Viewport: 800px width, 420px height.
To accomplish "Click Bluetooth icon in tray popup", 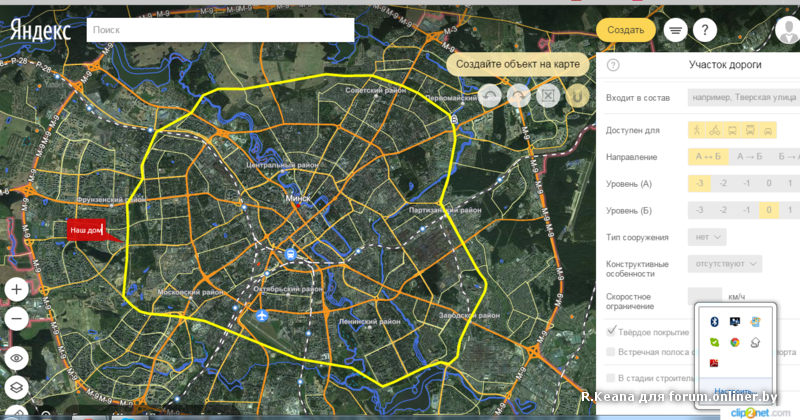I will tap(714, 321).
